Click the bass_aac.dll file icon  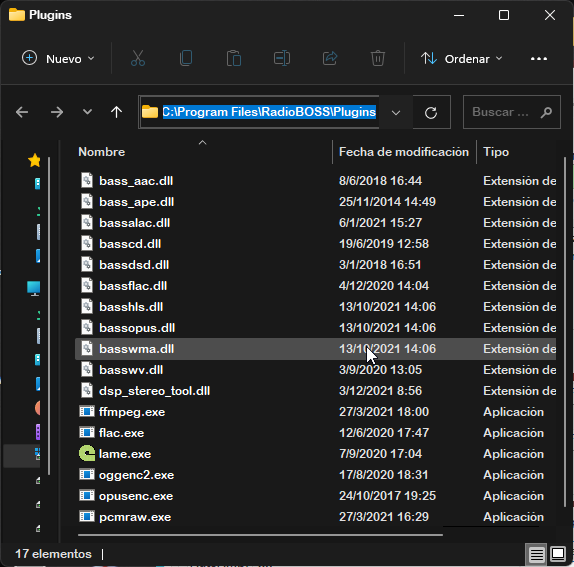[x=87, y=180]
